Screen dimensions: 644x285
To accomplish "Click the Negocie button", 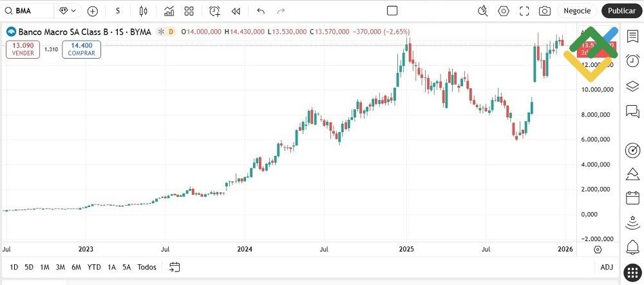I will click(577, 11).
